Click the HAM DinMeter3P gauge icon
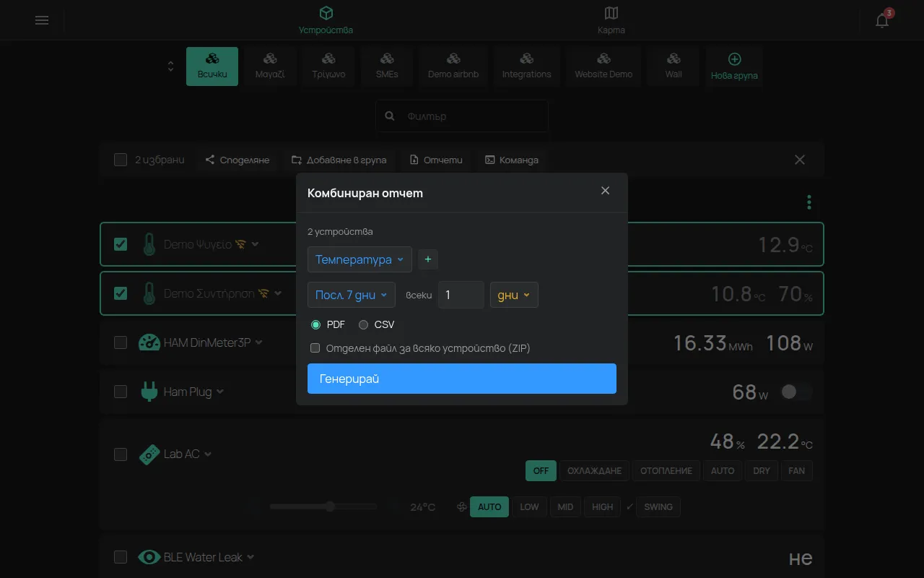This screenshot has height=578, width=924. point(149,342)
